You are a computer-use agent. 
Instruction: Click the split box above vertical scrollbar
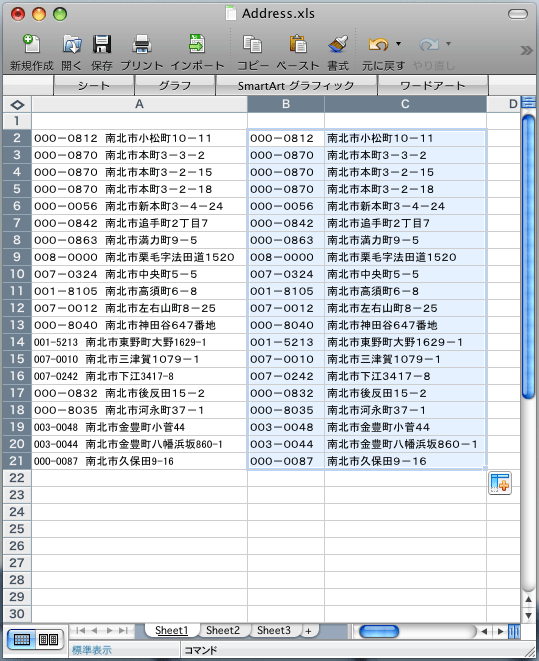click(x=528, y=102)
